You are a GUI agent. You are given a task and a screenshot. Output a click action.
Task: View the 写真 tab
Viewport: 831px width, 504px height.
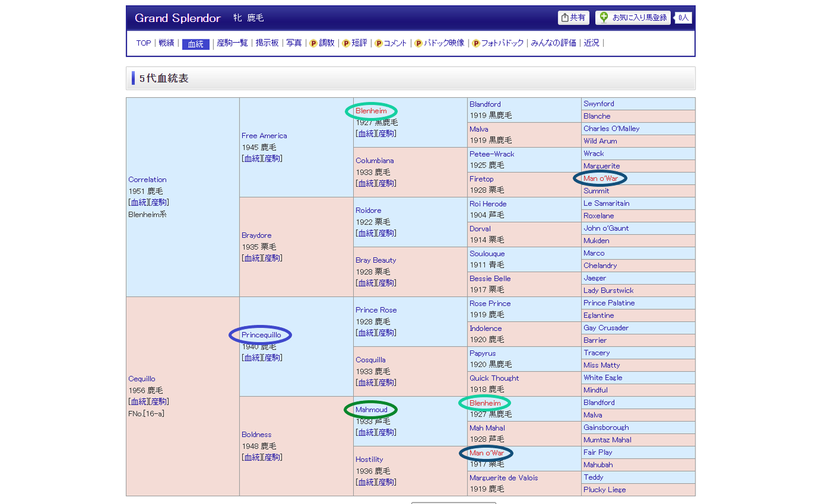(x=294, y=43)
